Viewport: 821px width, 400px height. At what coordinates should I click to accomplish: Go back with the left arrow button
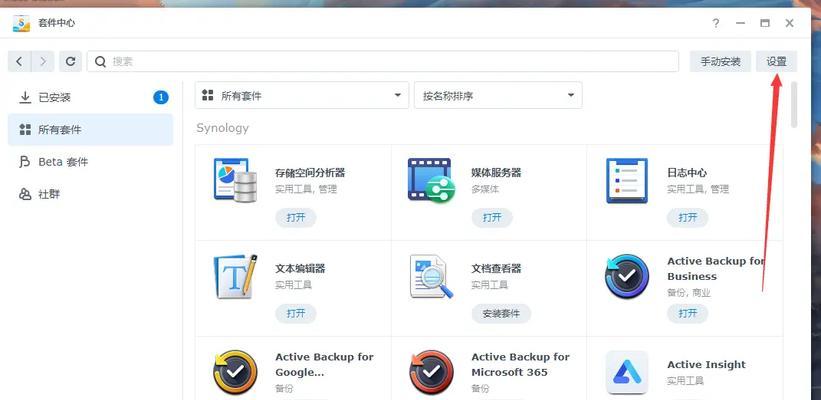pos(19,61)
